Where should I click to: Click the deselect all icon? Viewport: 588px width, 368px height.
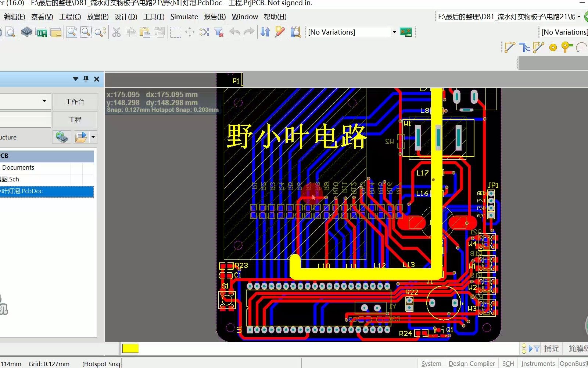tap(204, 32)
